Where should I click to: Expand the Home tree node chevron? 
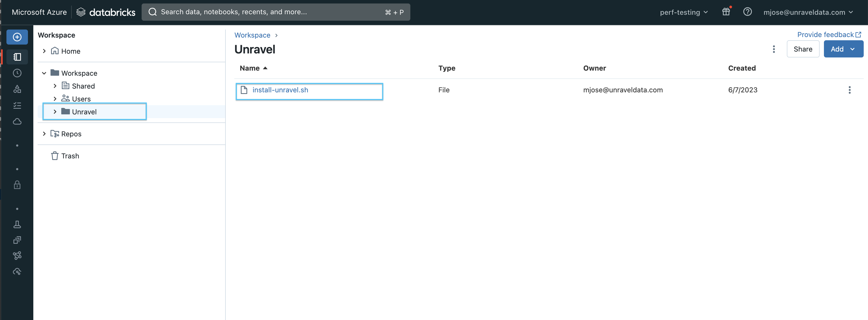pos(44,51)
